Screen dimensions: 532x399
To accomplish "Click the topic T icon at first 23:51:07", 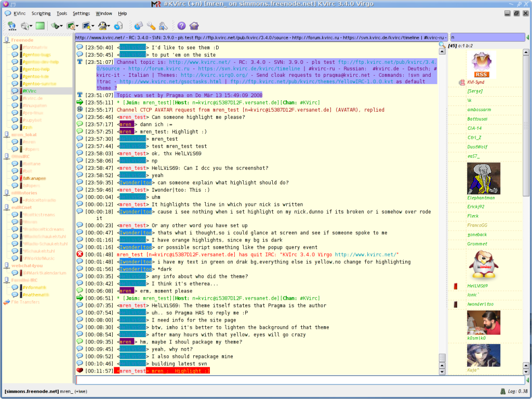I will coord(79,62).
